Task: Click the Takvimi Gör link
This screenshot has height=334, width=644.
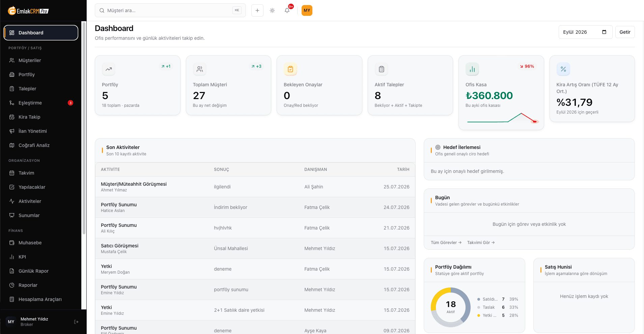Action: click(481, 243)
